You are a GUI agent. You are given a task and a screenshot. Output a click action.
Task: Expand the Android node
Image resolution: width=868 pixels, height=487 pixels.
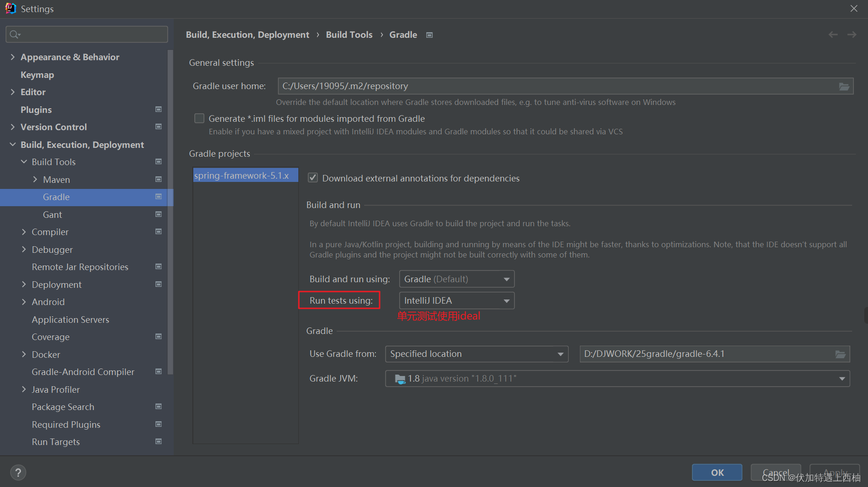pos(24,302)
